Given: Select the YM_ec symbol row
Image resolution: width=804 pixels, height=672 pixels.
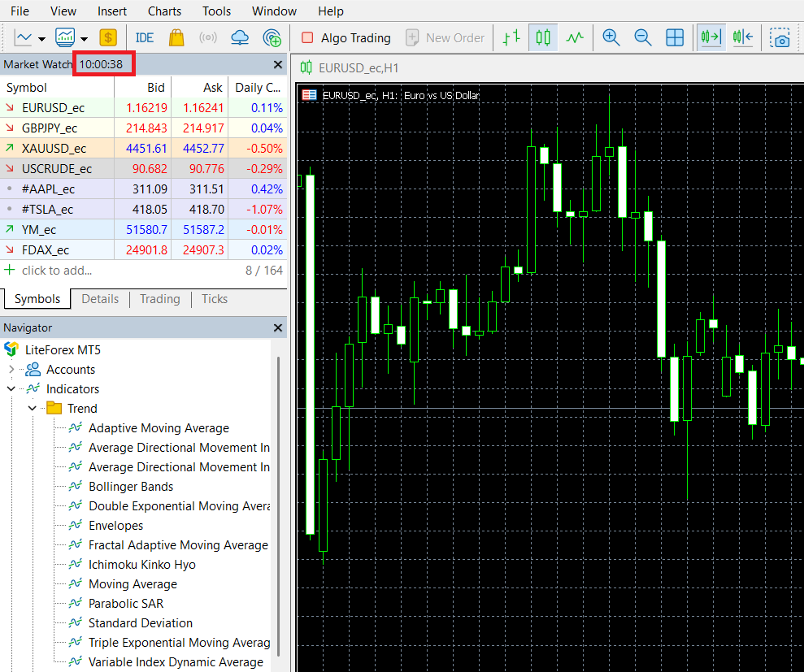Looking at the screenshot, I should [x=144, y=229].
